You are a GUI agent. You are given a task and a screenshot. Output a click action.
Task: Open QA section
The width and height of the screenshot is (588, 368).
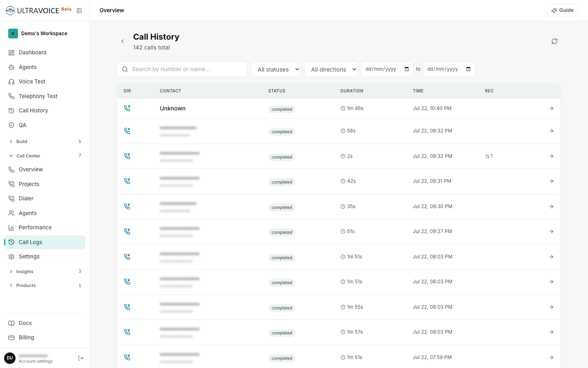[x=45, y=125]
